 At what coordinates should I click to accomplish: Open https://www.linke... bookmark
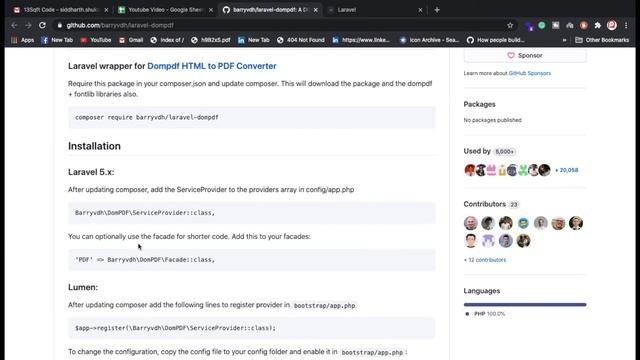coord(361,40)
